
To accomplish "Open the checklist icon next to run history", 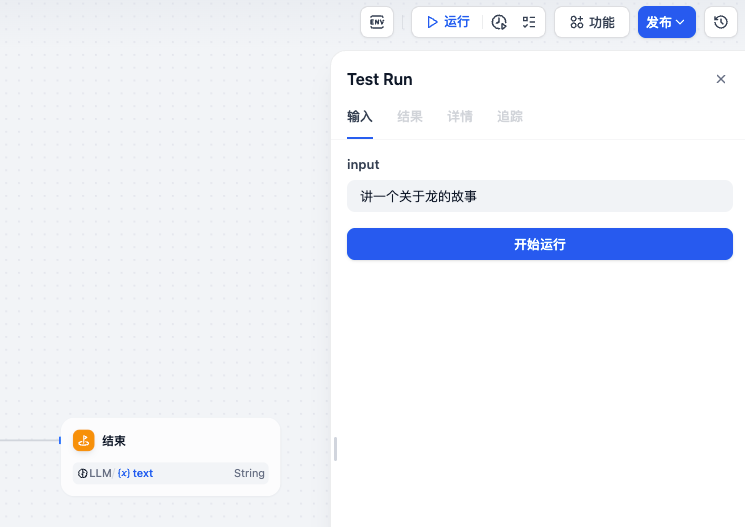I will point(529,22).
